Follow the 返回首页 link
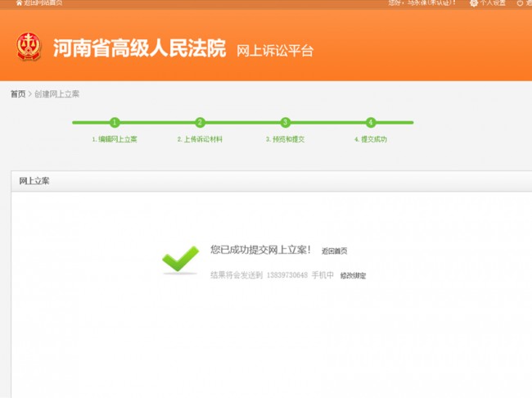Viewport: 532px width, 398px height. 334,251
